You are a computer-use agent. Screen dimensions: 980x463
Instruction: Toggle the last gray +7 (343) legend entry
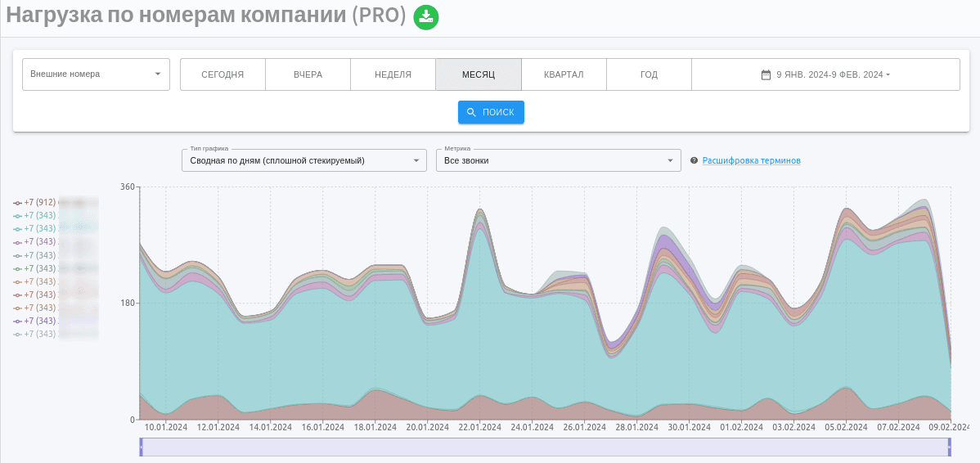(35, 335)
